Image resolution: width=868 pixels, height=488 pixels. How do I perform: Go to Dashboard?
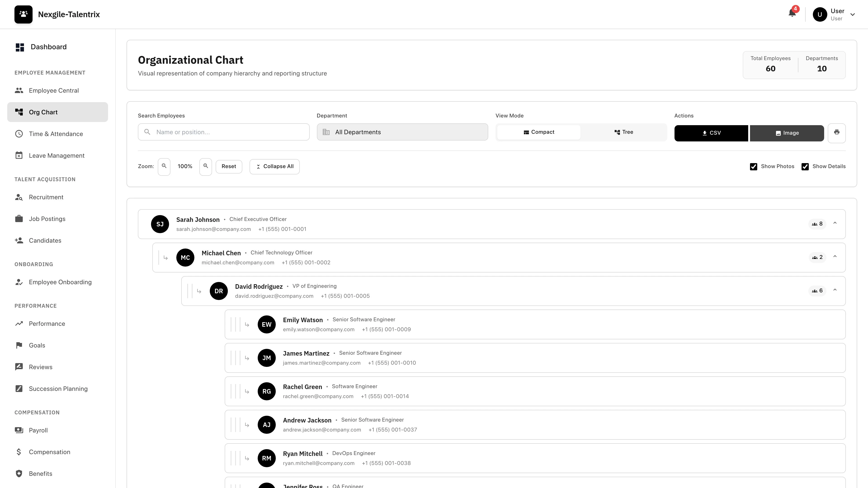(58, 47)
